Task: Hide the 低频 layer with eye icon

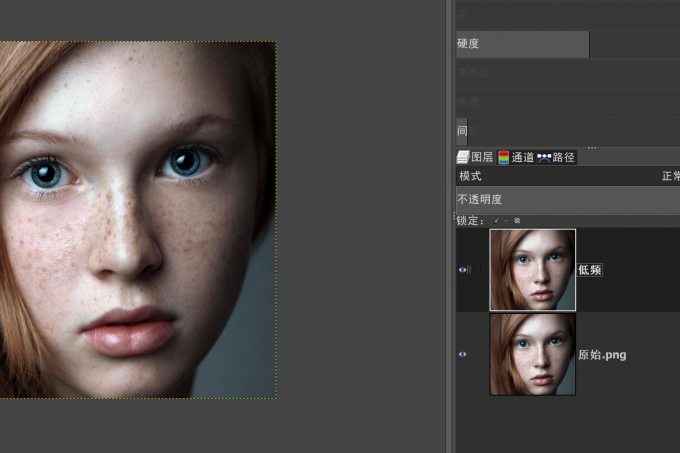Action: (462, 270)
